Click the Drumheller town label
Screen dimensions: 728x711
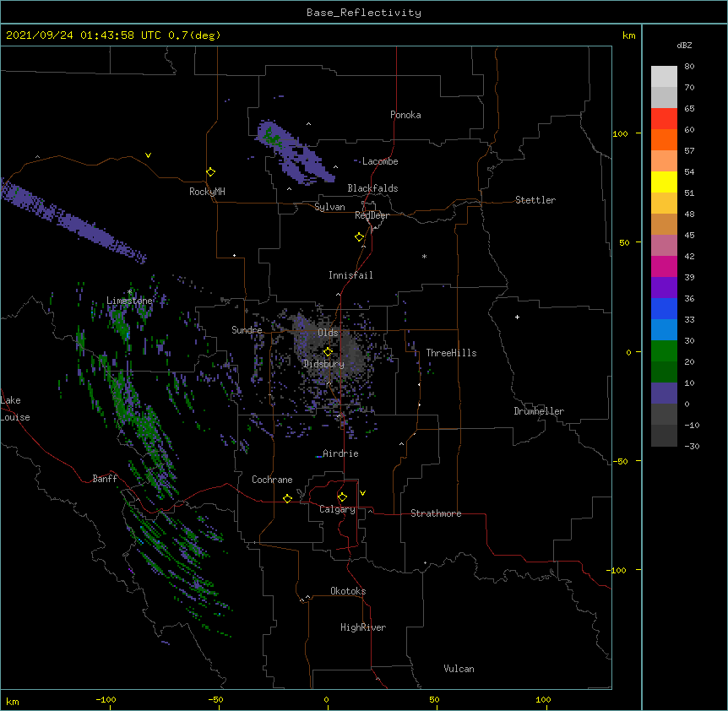pos(539,411)
